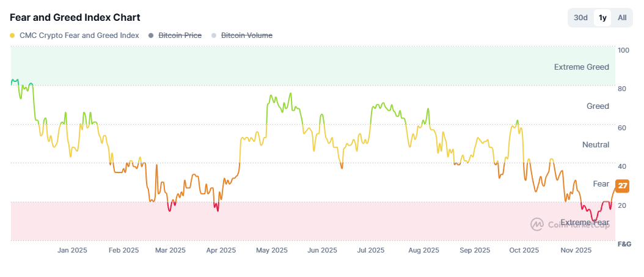644x277 pixels.
Task: Switch to the 30d time range
Action: [580, 18]
